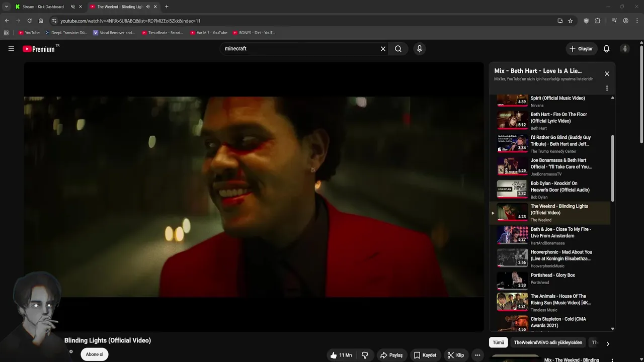Image resolution: width=644 pixels, height=362 pixels.
Task: Click the page vertical scrollbar
Action: [641, 96]
